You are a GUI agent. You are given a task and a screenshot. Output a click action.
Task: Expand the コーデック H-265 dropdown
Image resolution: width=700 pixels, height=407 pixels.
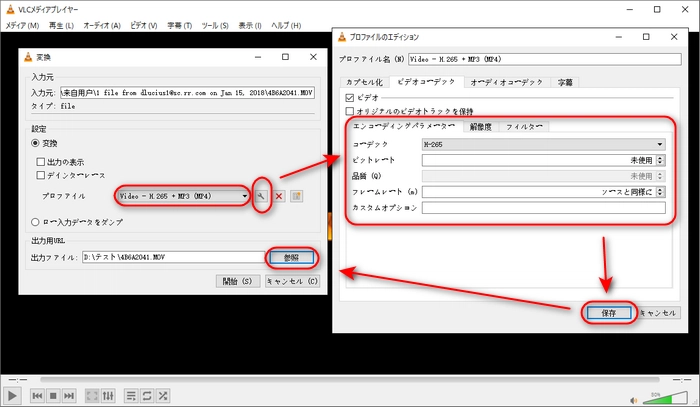tap(658, 143)
